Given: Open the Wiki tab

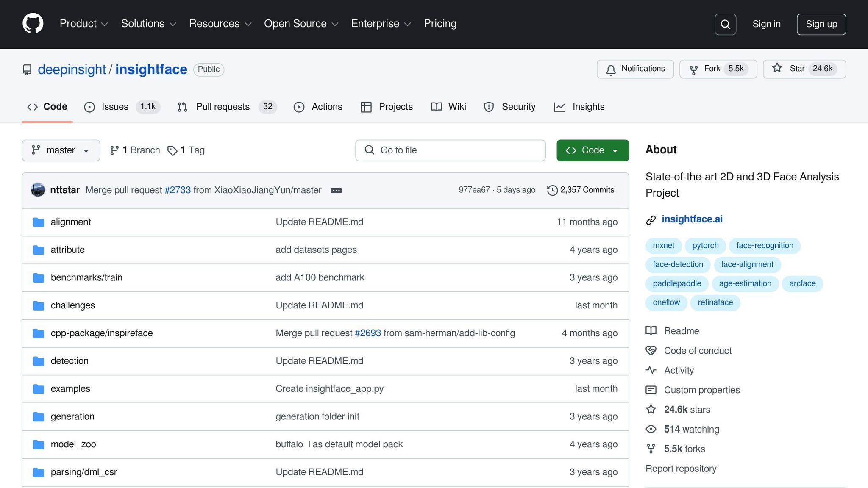Looking at the screenshot, I should [448, 107].
